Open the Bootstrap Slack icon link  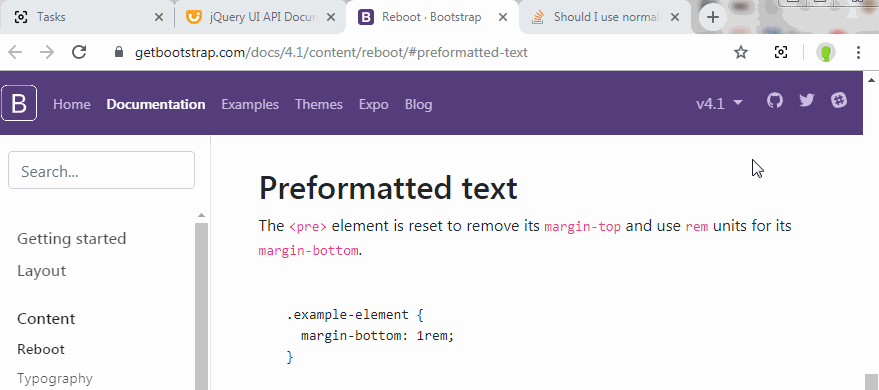point(839,100)
